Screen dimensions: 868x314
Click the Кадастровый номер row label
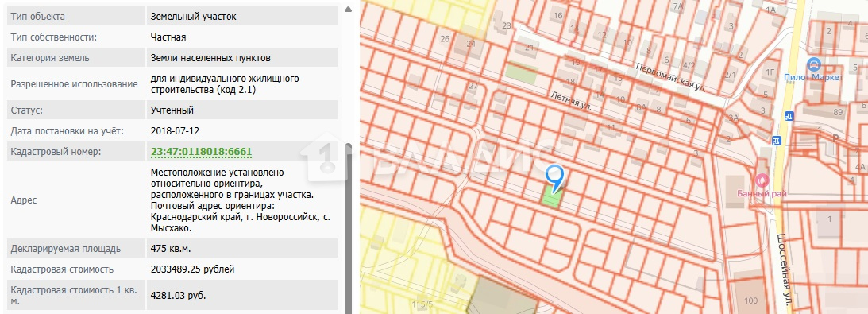[x=56, y=152]
